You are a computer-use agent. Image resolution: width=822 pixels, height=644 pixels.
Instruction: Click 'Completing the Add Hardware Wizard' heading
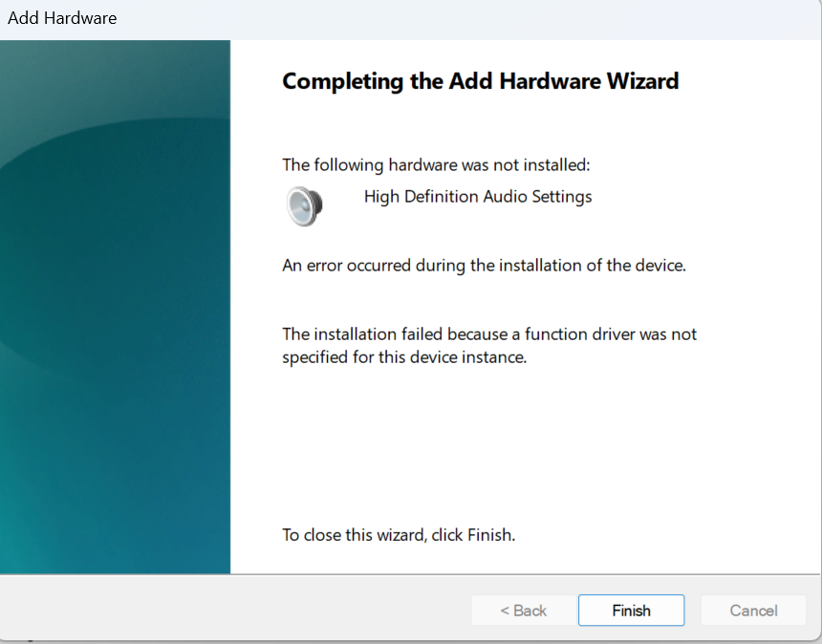pos(480,81)
